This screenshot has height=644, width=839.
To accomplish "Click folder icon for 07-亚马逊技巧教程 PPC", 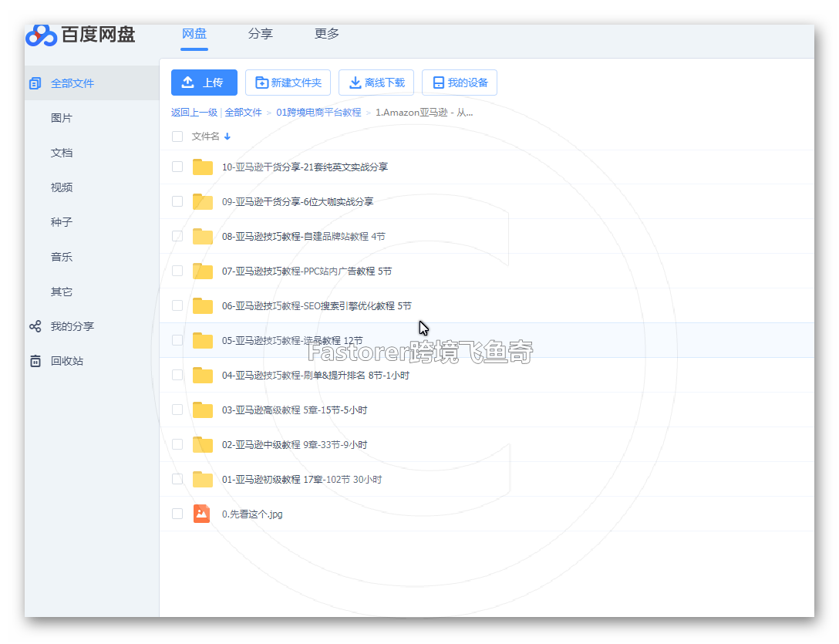I will point(203,271).
